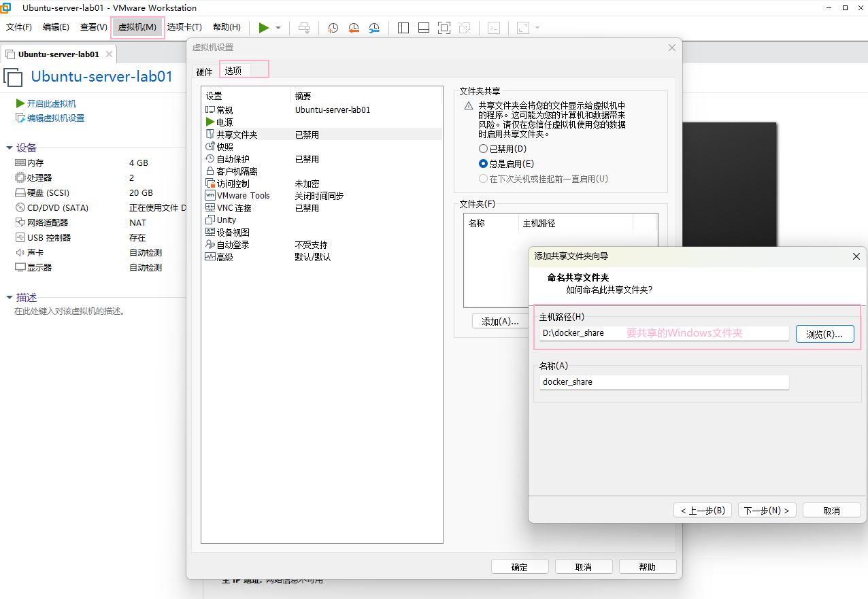Click 帮助 in the VM settings dialog
This screenshot has width=868, height=599.
[x=648, y=566]
